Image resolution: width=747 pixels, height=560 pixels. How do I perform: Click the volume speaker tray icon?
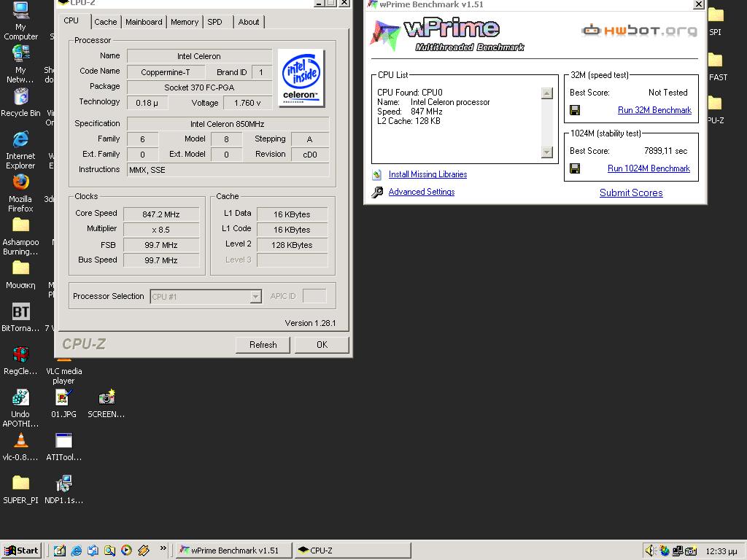click(650, 551)
